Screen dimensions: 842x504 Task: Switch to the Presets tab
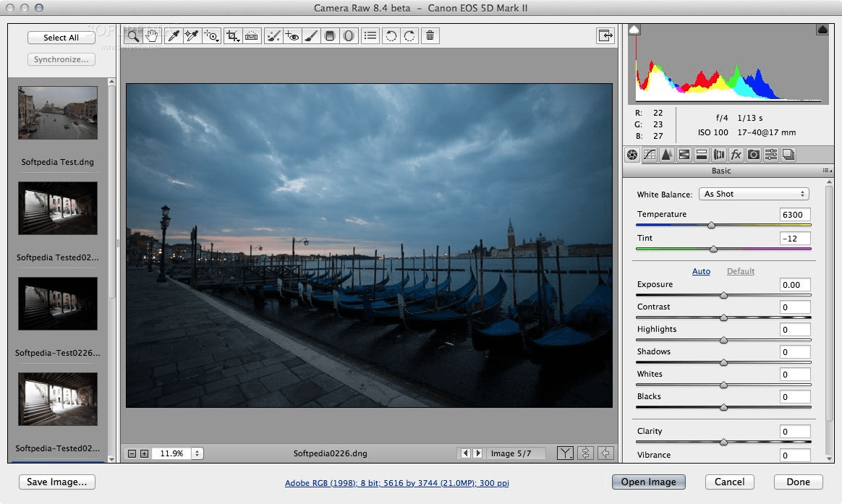click(771, 154)
